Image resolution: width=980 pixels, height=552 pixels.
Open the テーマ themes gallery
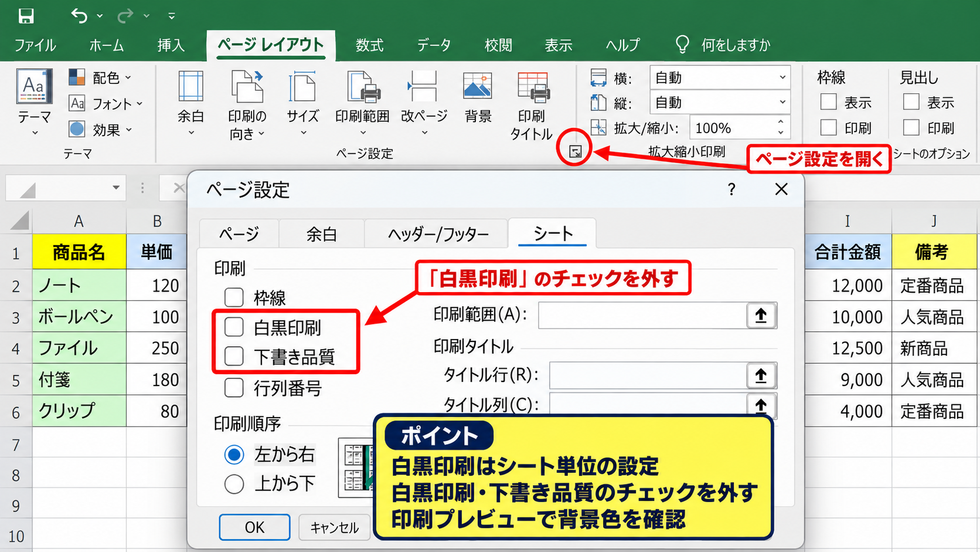pyautogui.click(x=35, y=103)
